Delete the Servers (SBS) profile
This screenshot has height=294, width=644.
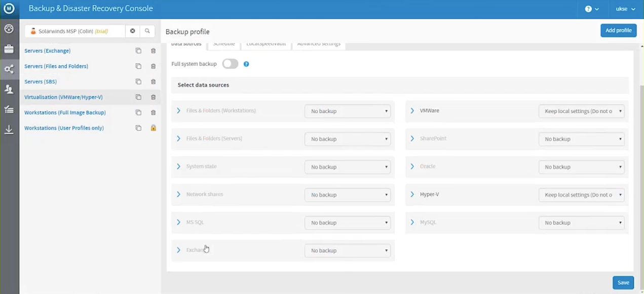[153, 81]
